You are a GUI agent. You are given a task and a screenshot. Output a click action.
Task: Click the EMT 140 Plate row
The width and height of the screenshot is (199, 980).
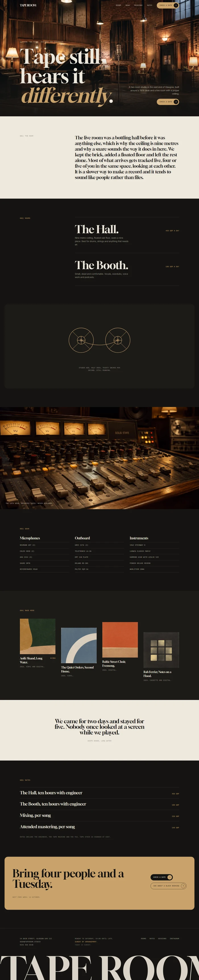point(100,557)
